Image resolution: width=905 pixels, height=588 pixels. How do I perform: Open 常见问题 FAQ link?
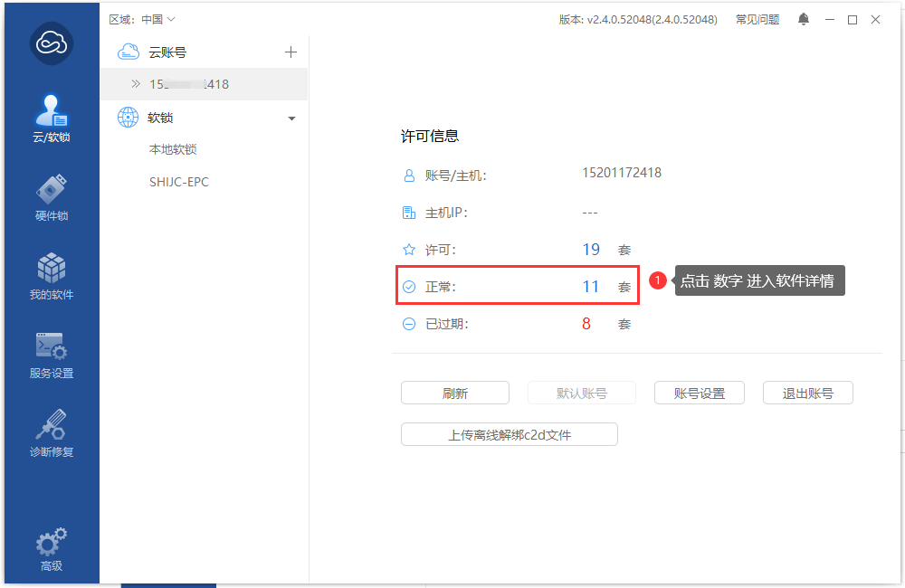click(757, 20)
